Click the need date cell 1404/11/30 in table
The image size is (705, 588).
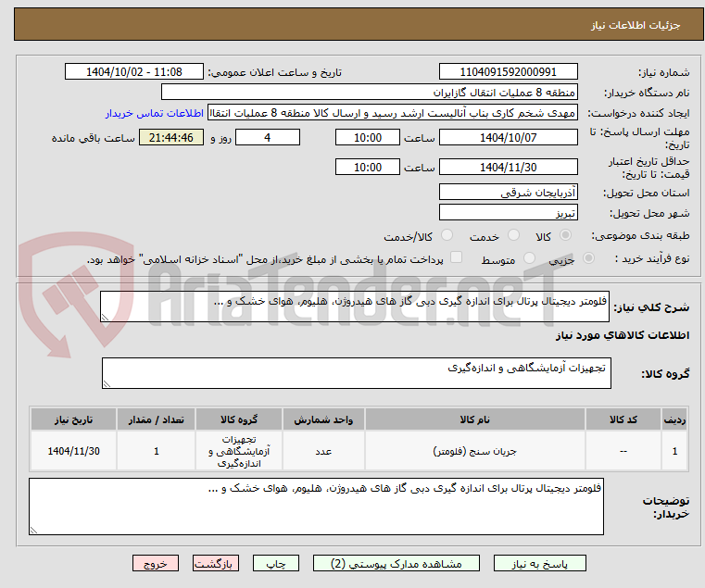[73, 451]
